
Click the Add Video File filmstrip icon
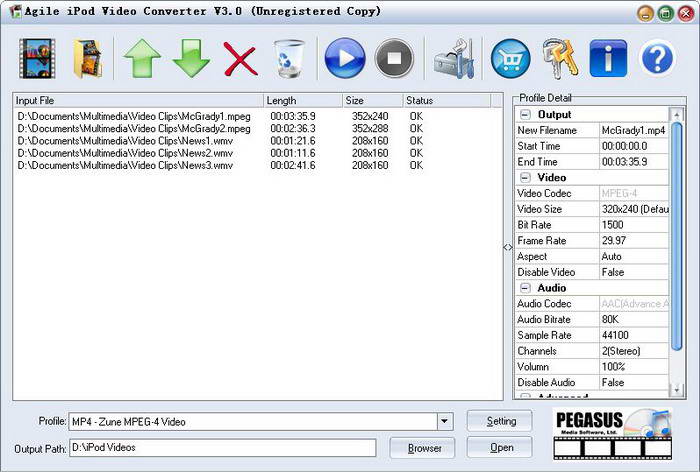point(37,58)
